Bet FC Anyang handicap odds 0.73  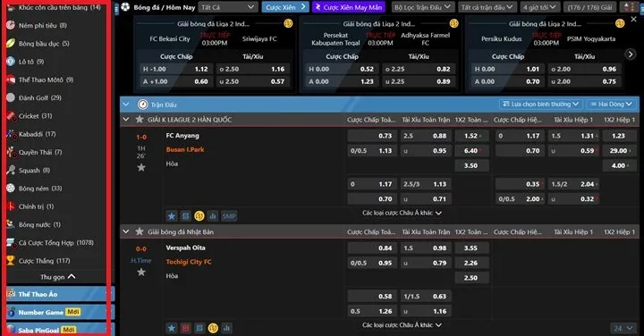point(372,136)
